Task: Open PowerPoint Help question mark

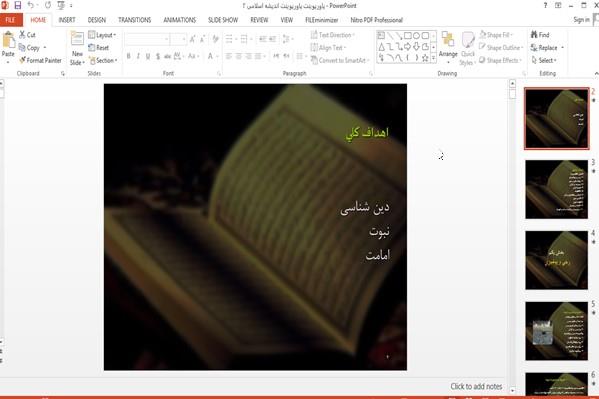Action: [x=545, y=5]
